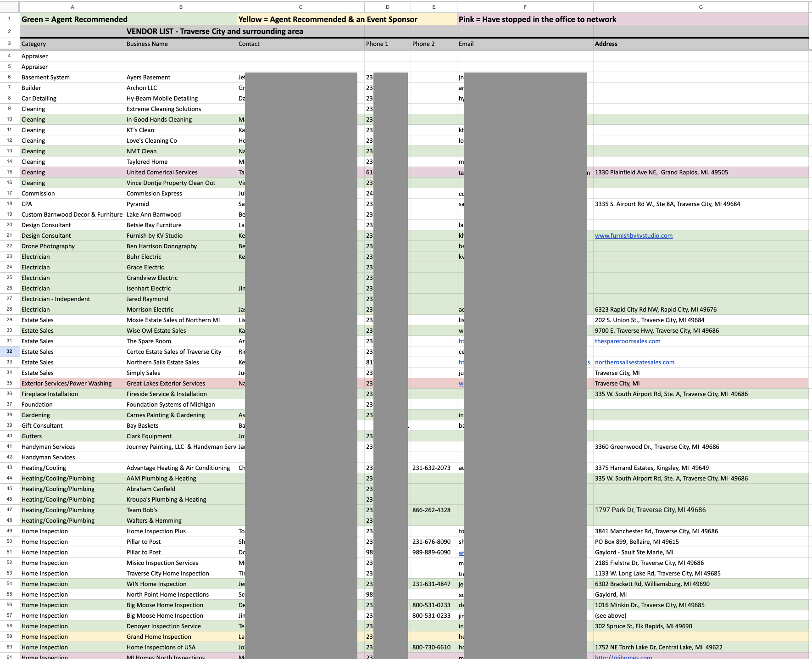Click the "Grand Home Inspection" cell
The height and width of the screenshot is (659, 812).
pos(181,637)
